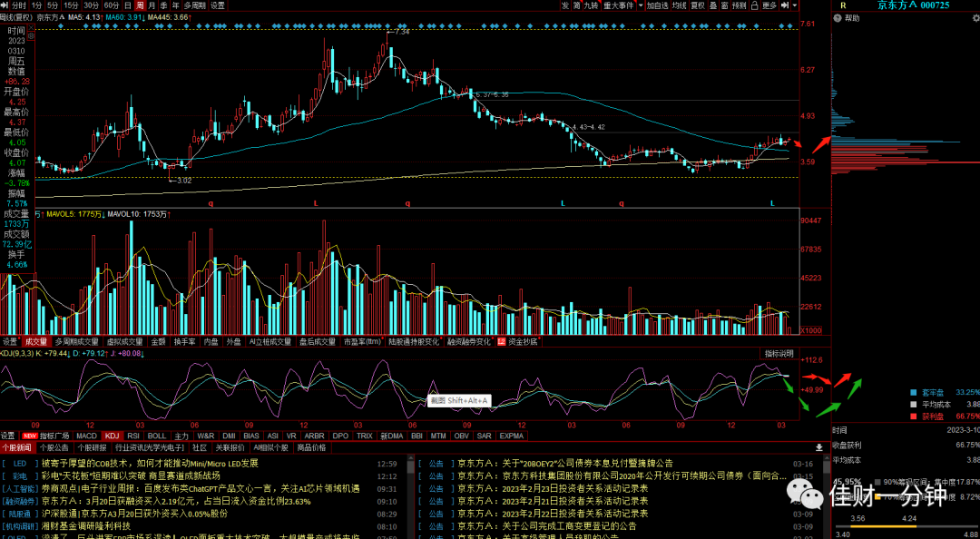Click the right-panel collapse arrow icon
The height and width of the screenshot is (539, 980).
(784, 5)
